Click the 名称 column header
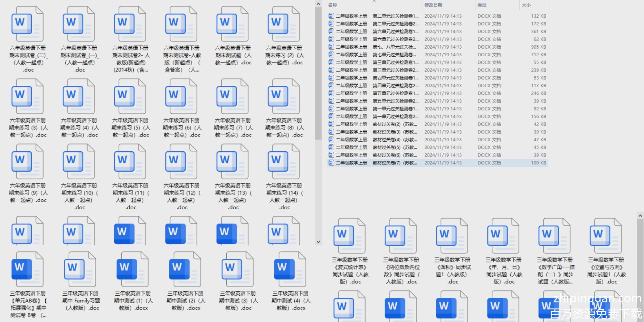 click(333, 5)
